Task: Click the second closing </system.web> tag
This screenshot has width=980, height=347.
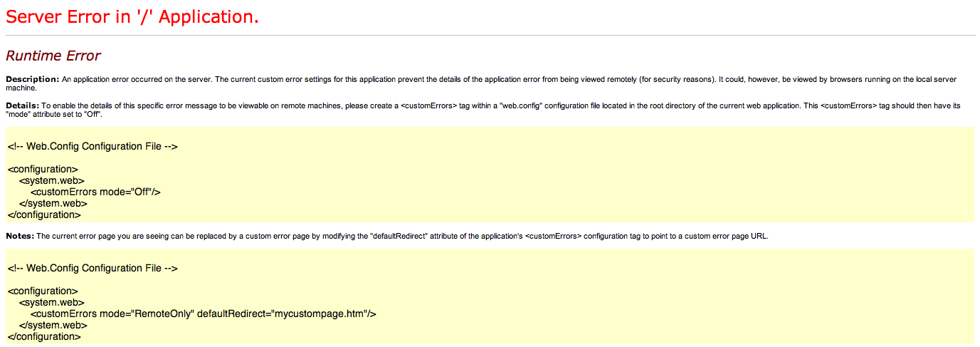Action: 53,325
